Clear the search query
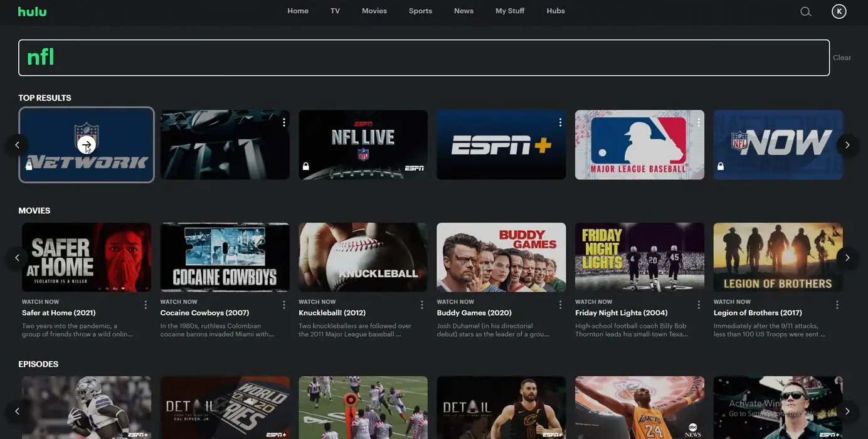The width and height of the screenshot is (868, 439). coord(842,58)
